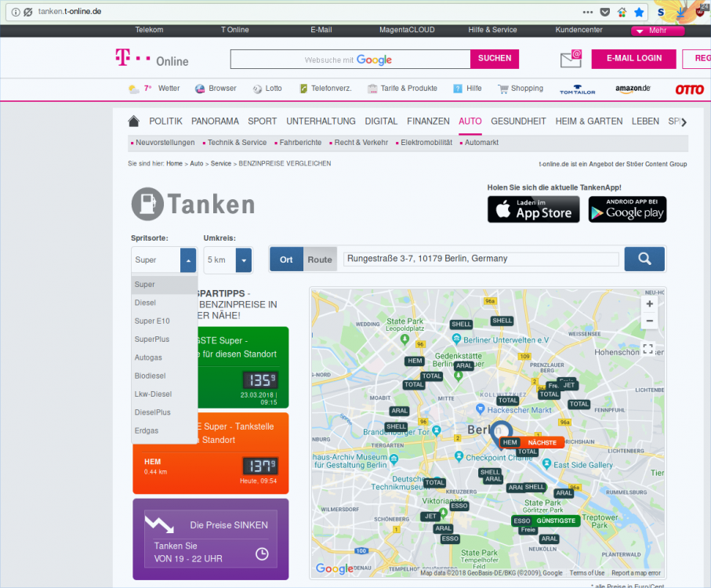Open MagentaCLOUD link in top bar

pyautogui.click(x=407, y=30)
